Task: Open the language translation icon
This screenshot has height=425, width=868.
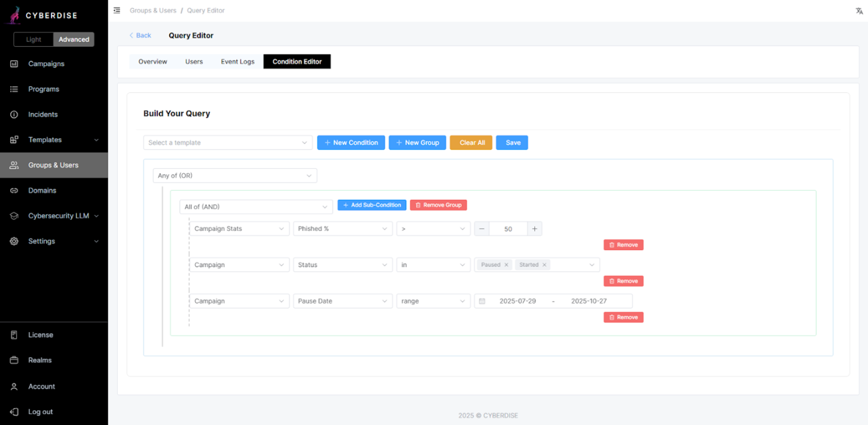Action: [x=859, y=11]
